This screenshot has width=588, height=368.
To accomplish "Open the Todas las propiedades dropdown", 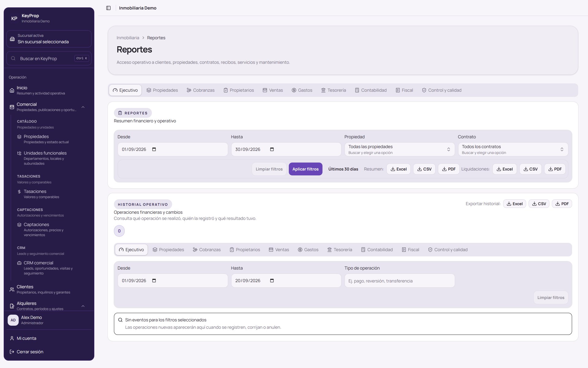I will point(400,149).
